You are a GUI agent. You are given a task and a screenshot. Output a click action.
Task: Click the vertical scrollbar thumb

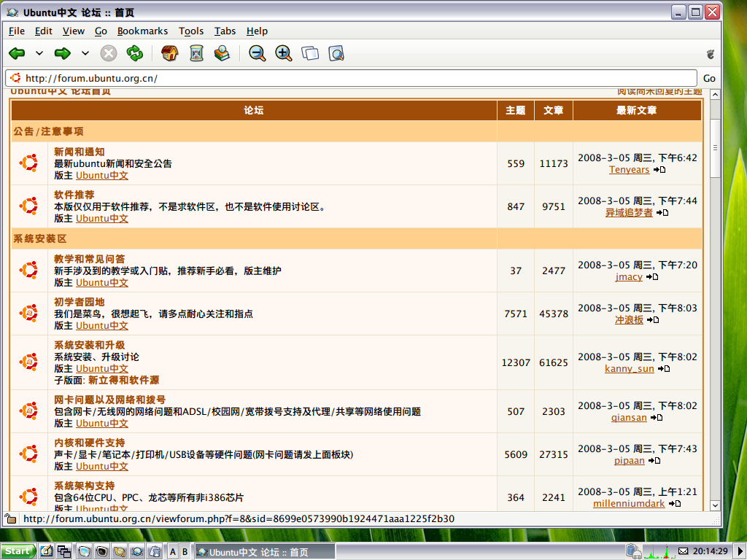(x=715, y=148)
